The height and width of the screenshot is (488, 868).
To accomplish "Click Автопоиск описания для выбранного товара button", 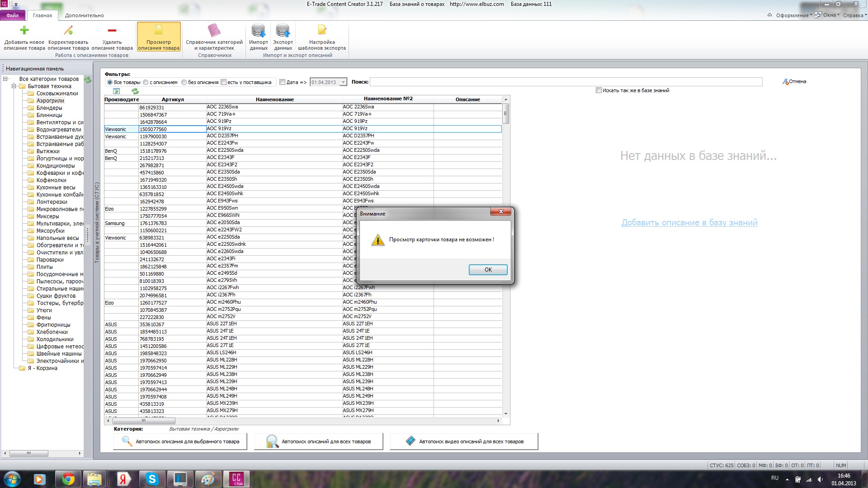I will click(x=180, y=441).
